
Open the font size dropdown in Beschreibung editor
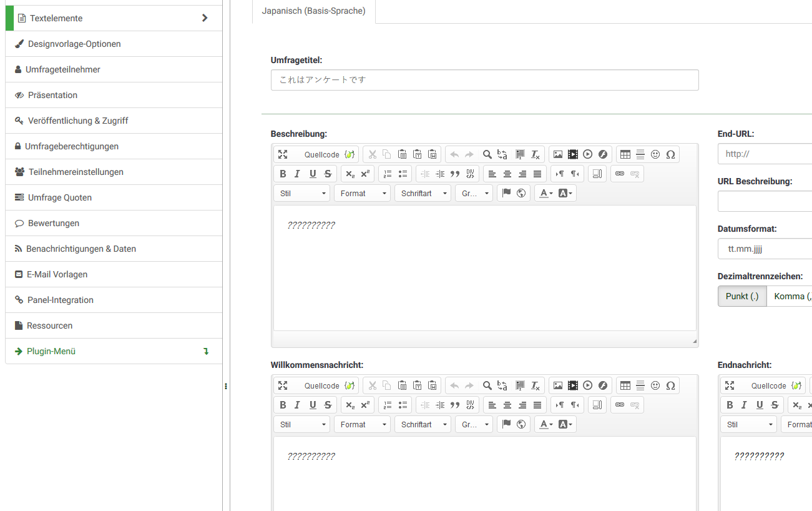point(474,194)
